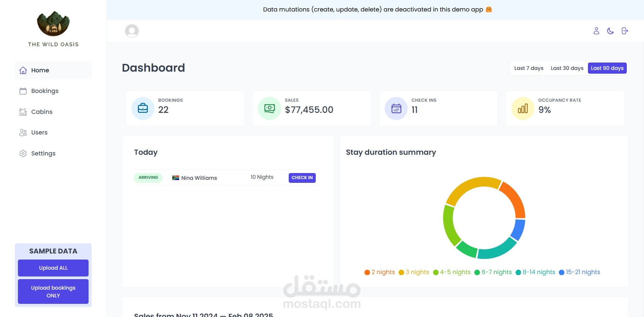
Task: Click the Dashboard heading
Action: [153, 68]
